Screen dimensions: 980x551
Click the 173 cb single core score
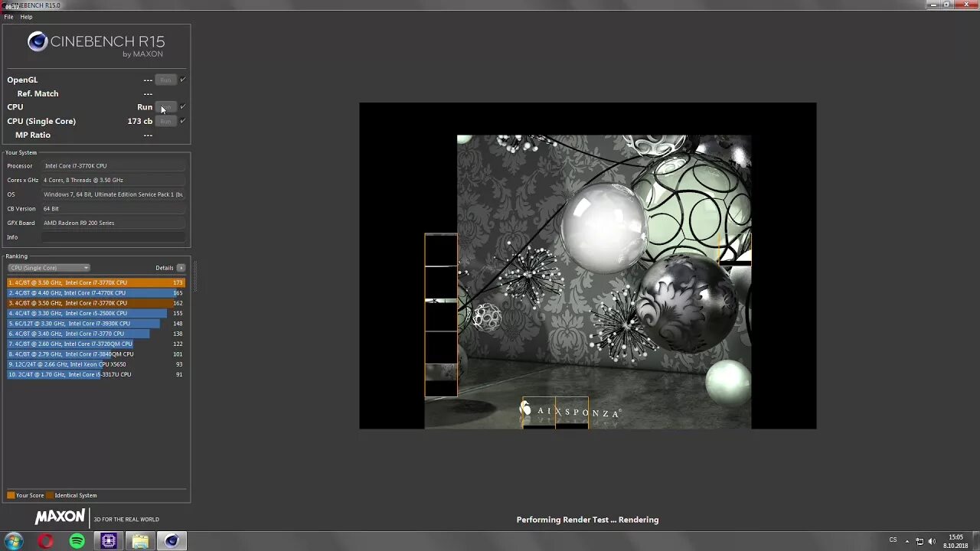point(140,121)
